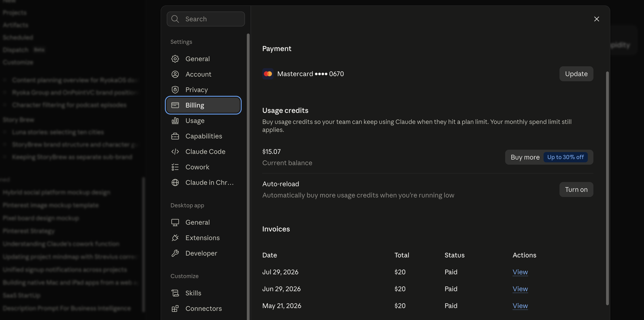The height and width of the screenshot is (320, 644).
Task: Click the Claude in Chrome globe icon
Action: pos(175,182)
